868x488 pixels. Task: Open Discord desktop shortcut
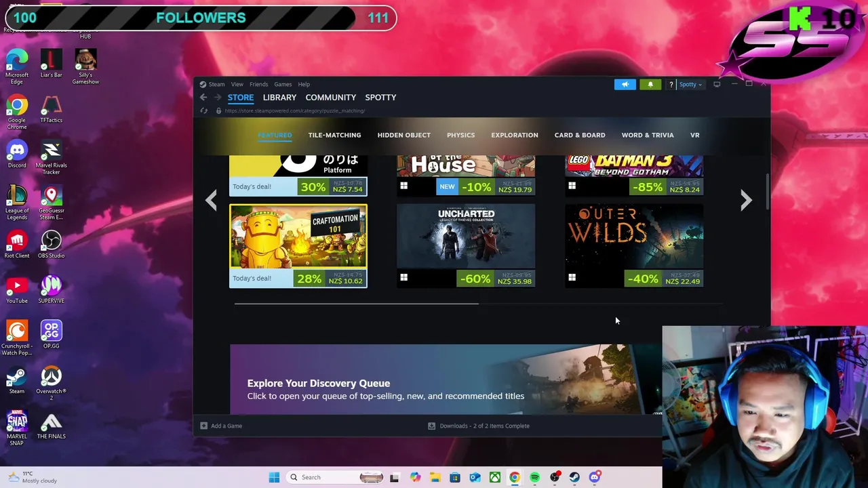click(x=17, y=154)
